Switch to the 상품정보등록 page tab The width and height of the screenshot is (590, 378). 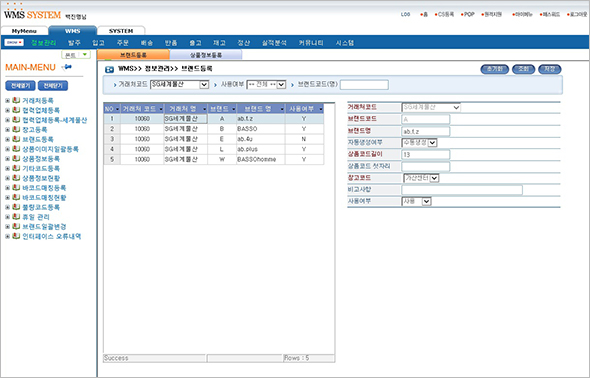tap(205, 55)
